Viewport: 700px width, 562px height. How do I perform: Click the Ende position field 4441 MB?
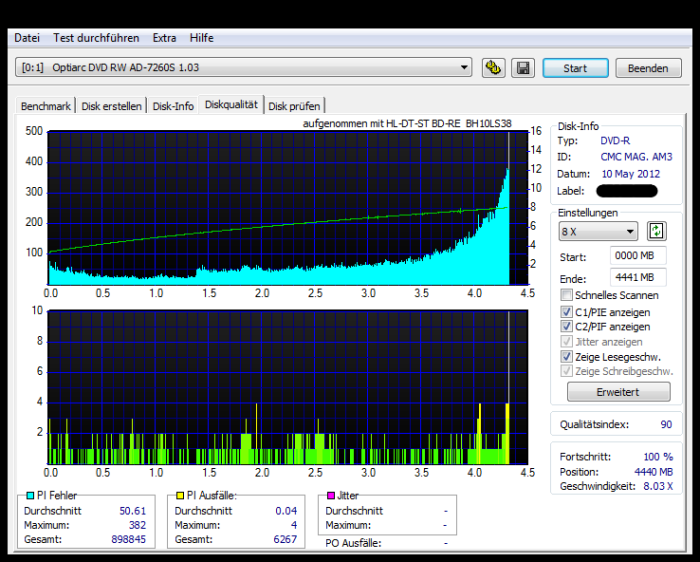click(x=638, y=277)
